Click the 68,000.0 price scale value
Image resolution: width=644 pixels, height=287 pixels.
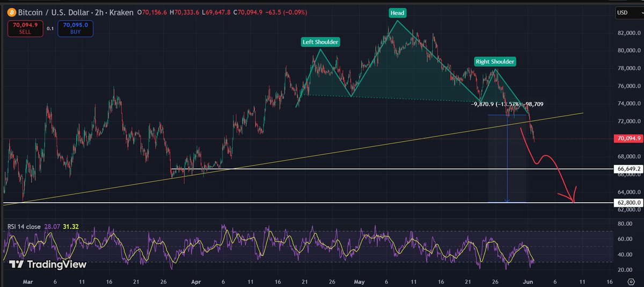[x=628, y=157]
